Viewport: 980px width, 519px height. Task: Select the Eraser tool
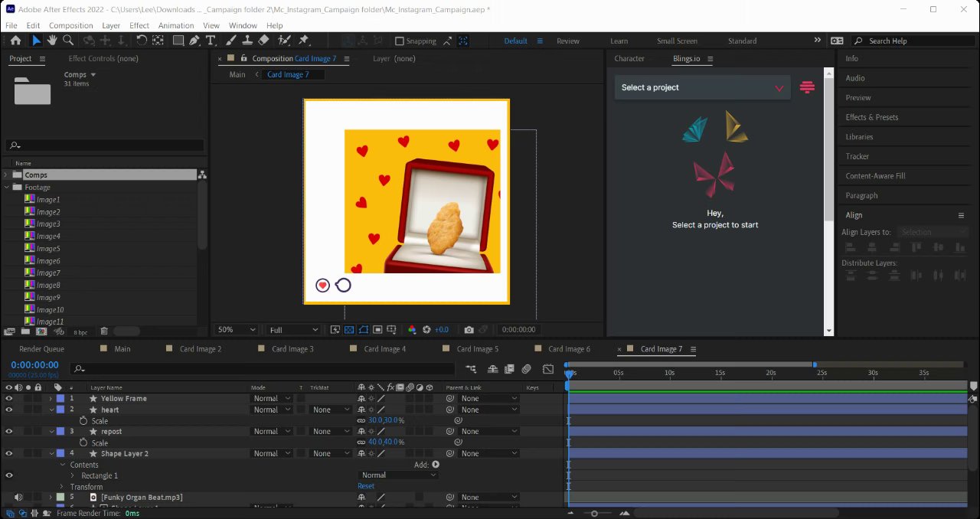point(263,41)
